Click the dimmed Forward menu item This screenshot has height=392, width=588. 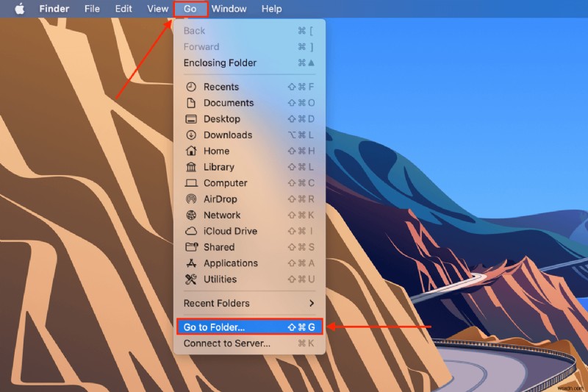coord(249,47)
